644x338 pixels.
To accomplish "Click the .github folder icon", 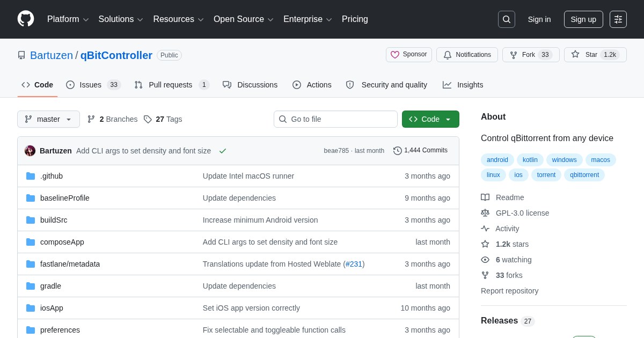I will click(x=31, y=176).
